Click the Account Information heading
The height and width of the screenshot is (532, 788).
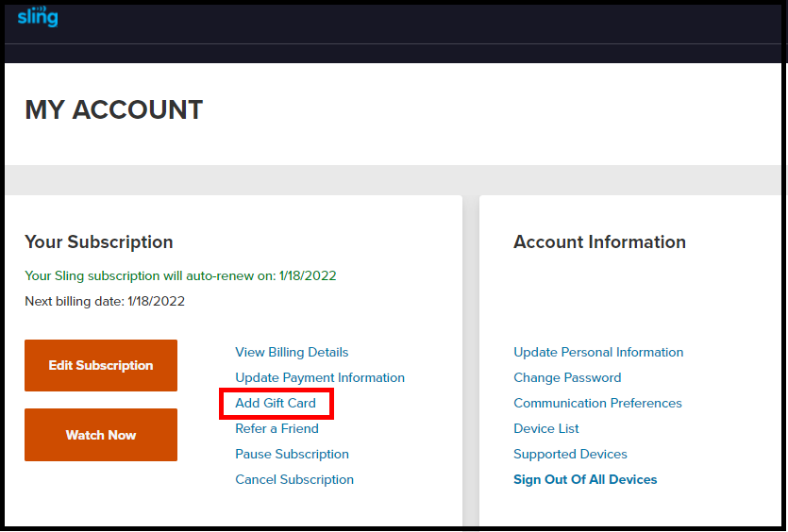pos(599,242)
